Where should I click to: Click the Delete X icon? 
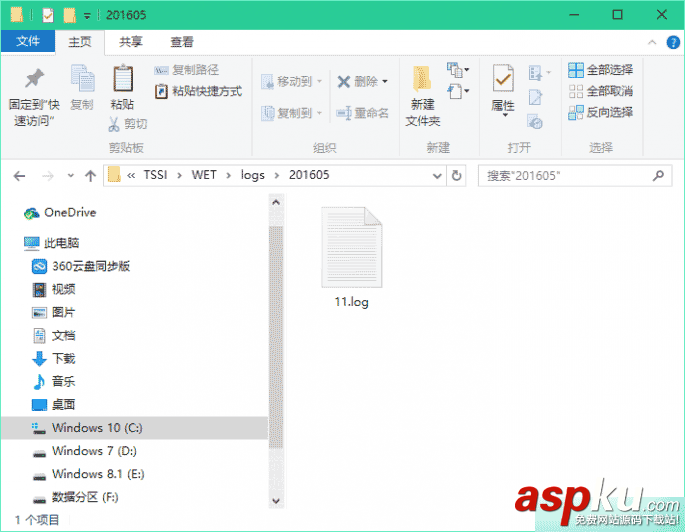[344, 82]
